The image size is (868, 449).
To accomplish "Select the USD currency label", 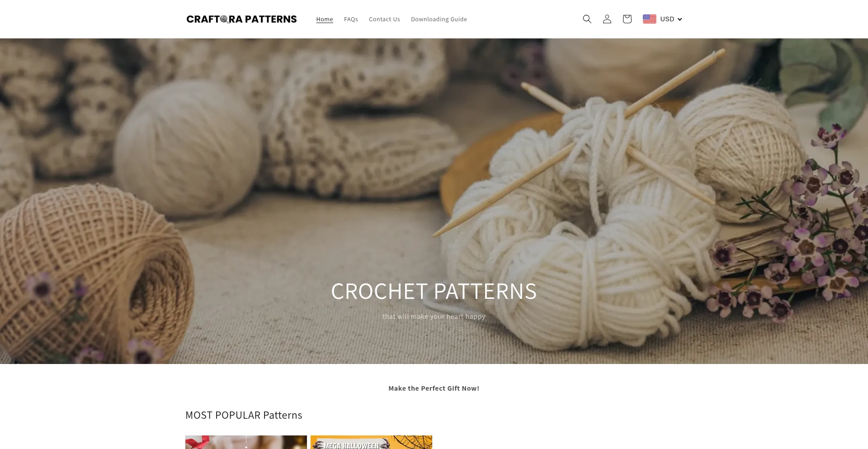I will tap(667, 19).
